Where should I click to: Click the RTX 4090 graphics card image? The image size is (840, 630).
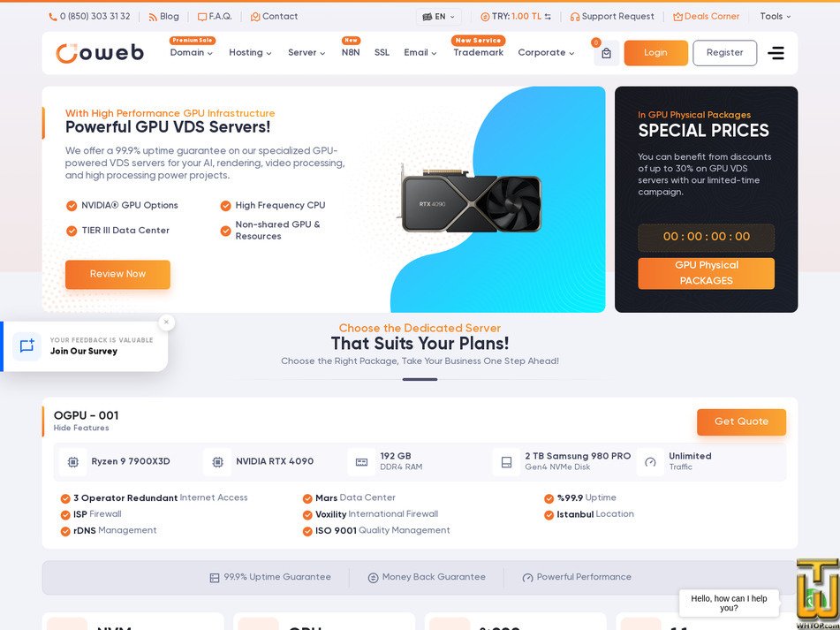[x=471, y=199]
